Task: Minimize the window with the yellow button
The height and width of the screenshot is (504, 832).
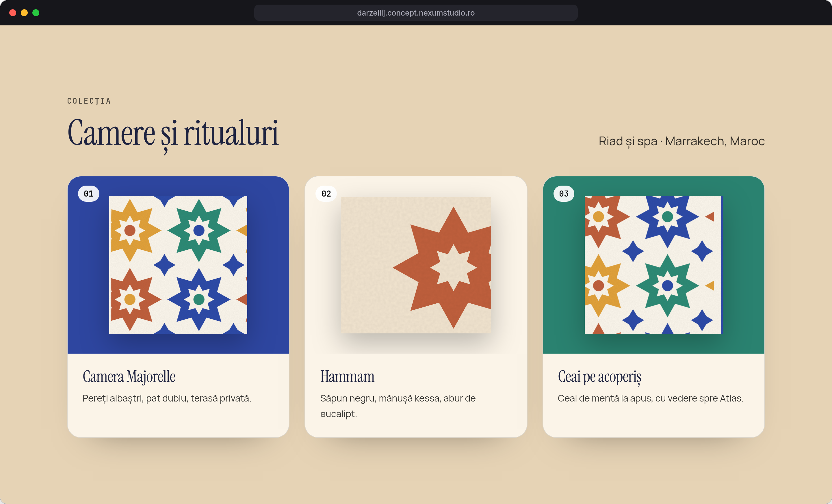Action: pos(24,13)
